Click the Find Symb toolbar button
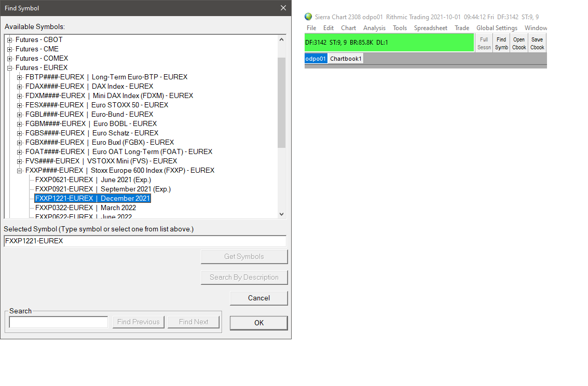Viewport: 588px width, 386px height. (x=501, y=43)
